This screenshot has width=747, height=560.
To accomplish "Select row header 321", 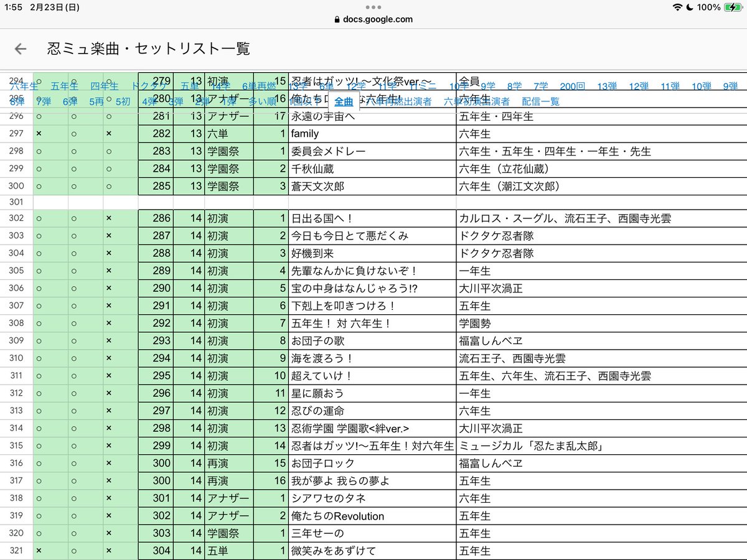I will click(x=16, y=551).
